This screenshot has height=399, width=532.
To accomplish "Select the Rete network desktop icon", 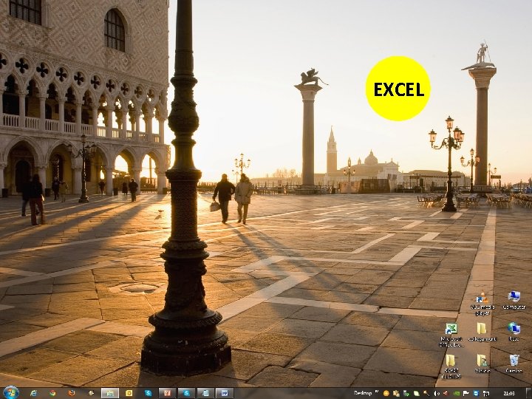I will (514, 332).
